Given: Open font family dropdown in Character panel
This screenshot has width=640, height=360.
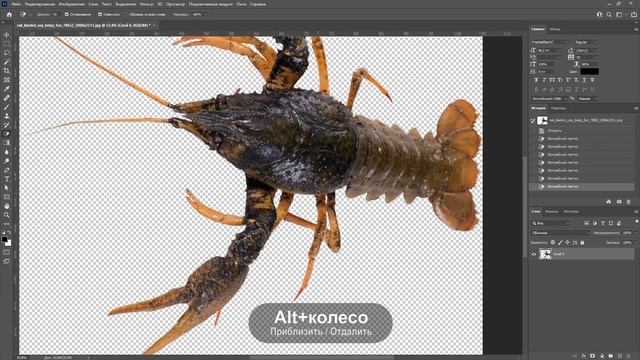Looking at the screenshot, I should (550, 42).
